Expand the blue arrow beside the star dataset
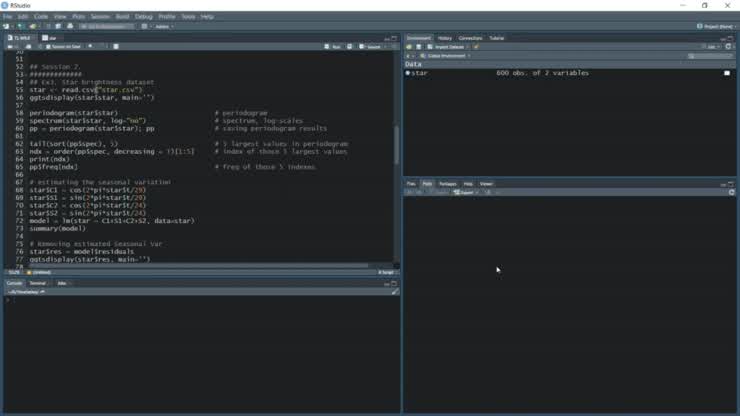740x416 pixels. tap(408, 73)
